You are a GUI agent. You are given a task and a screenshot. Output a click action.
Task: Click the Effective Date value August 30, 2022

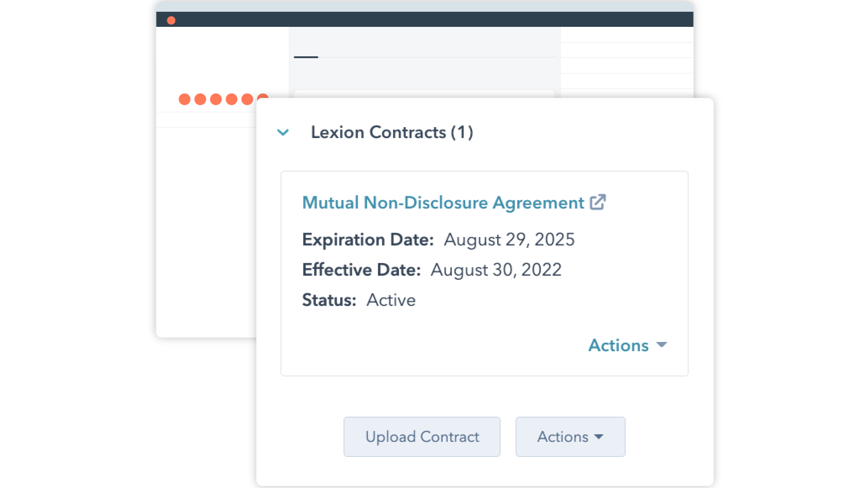[x=496, y=269]
